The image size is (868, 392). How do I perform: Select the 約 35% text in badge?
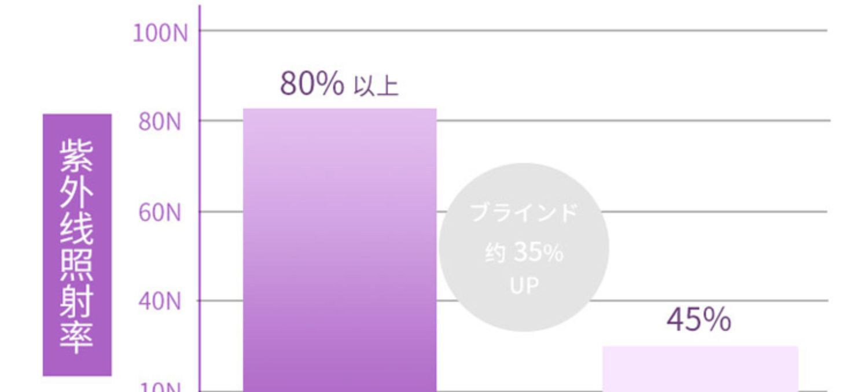coord(524,253)
